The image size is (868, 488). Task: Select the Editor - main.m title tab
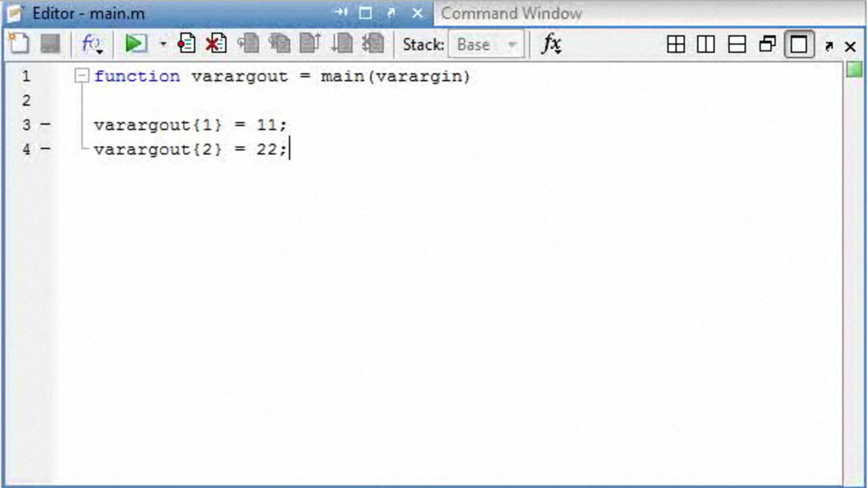pos(88,13)
